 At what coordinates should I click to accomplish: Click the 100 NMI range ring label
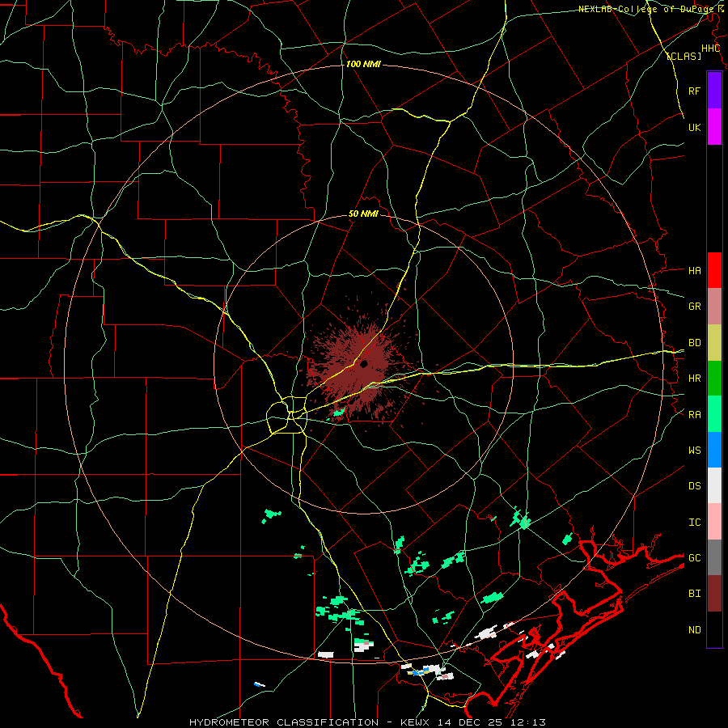[363, 64]
